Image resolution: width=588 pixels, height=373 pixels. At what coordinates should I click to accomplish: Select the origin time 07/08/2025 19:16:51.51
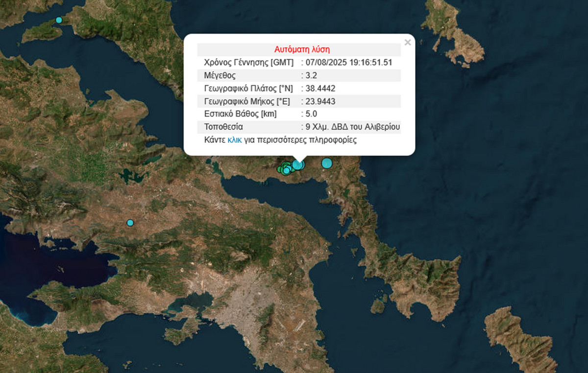point(348,63)
